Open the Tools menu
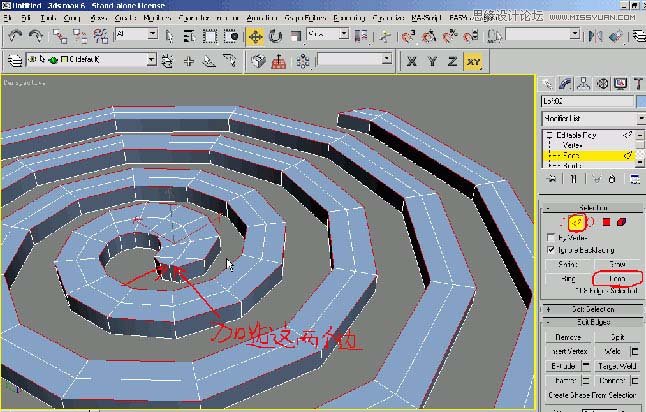Screen dimensions: 646x412 tap(48, 18)
